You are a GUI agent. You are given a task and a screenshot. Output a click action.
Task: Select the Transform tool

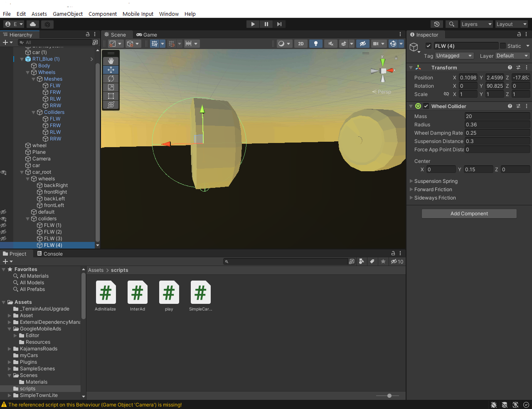point(111,105)
